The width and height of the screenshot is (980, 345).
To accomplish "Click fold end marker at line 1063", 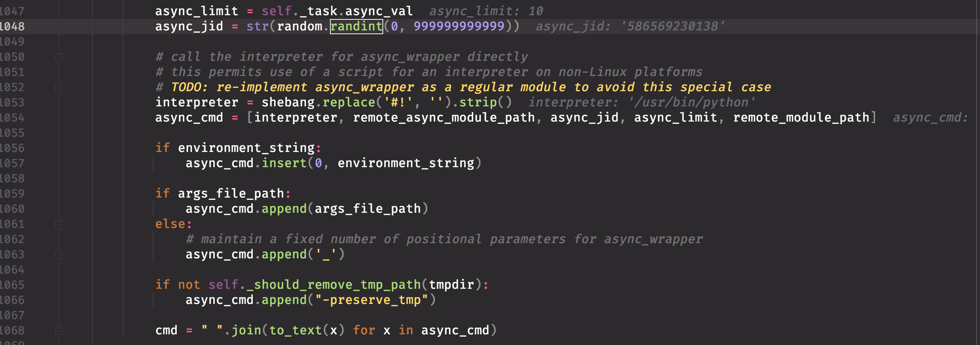I will coord(59,255).
